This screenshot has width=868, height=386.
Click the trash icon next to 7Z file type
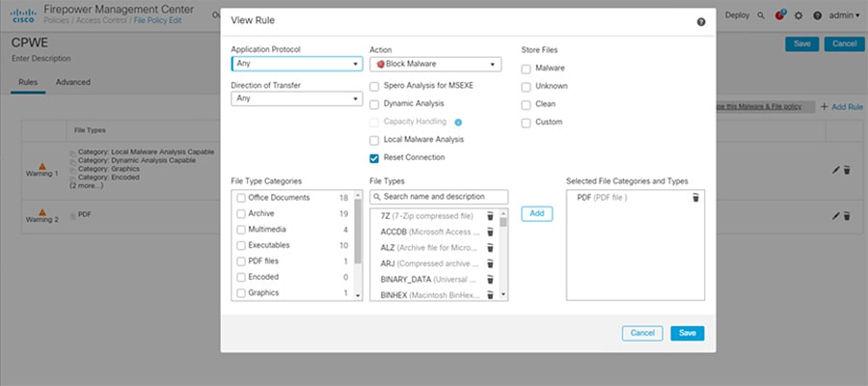tap(490, 216)
